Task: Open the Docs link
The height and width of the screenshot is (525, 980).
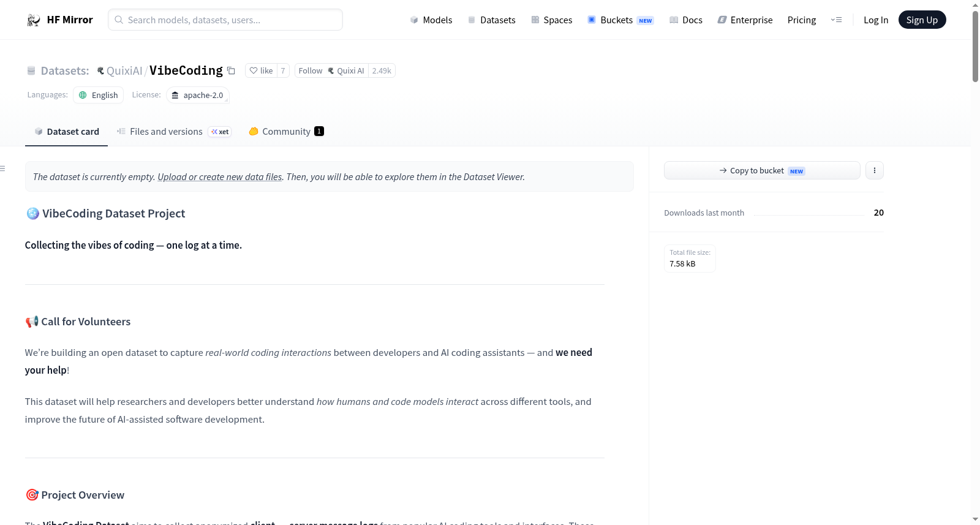Action: pyautogui.click(x=686, y=20)
